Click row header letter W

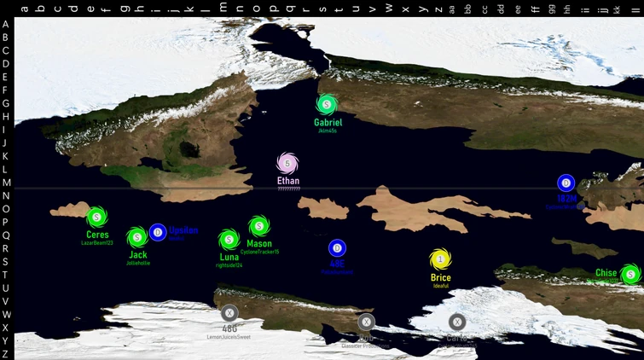coord(6,315)
